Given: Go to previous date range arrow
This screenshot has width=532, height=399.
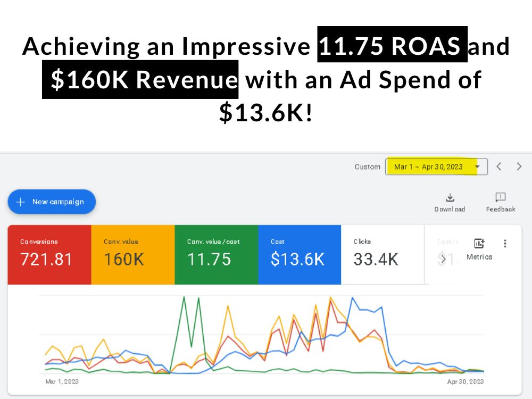Looking at the screenshot, I should (x=499, y=167).
